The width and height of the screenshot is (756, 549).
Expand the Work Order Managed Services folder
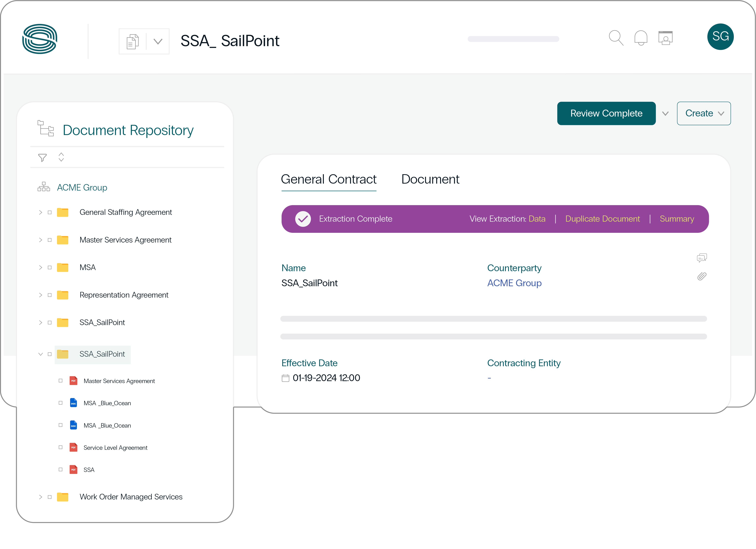[40, 497]
